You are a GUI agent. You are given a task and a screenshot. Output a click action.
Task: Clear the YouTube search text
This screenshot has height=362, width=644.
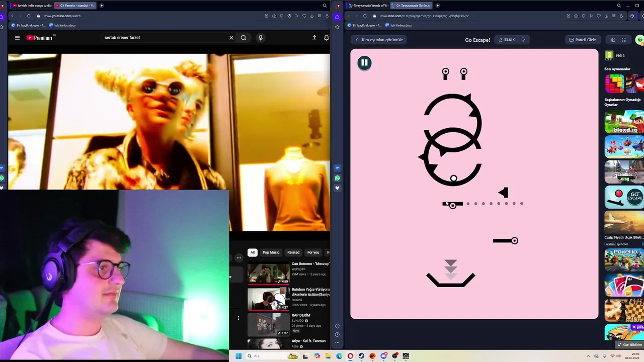[231, 38]
